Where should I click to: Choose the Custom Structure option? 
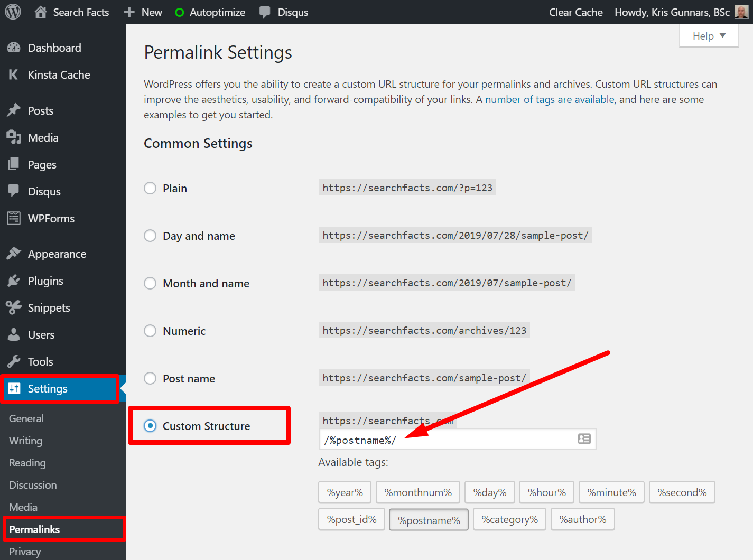[151, 426]
